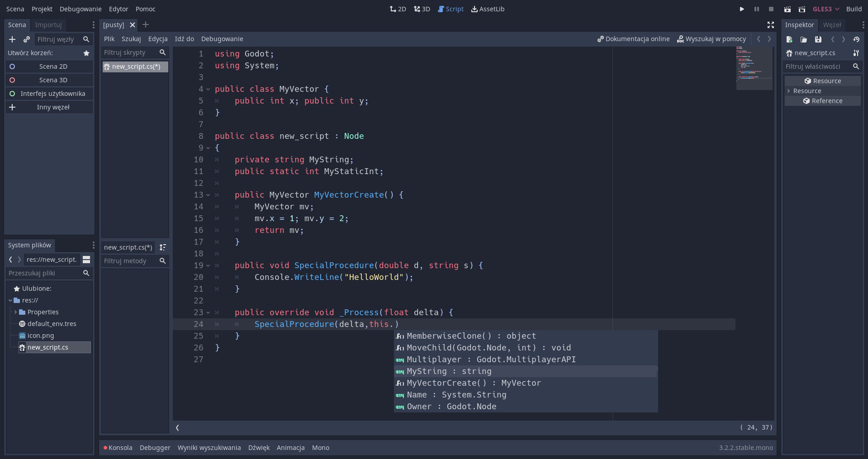Open script history via the revert clock icon
Screen dimensions: 868x459
[x=856, y=39]
